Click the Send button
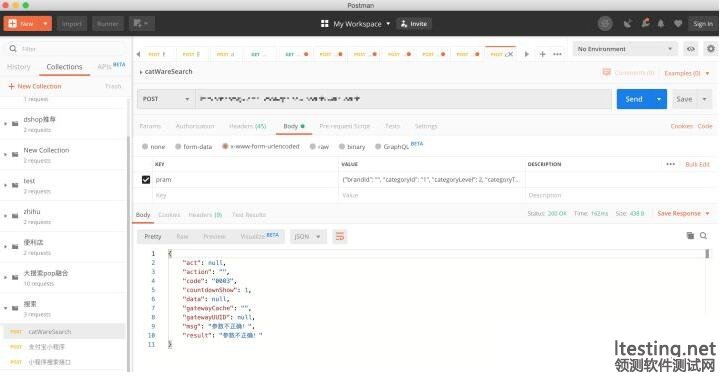The image size is (727, 379). 634,99
